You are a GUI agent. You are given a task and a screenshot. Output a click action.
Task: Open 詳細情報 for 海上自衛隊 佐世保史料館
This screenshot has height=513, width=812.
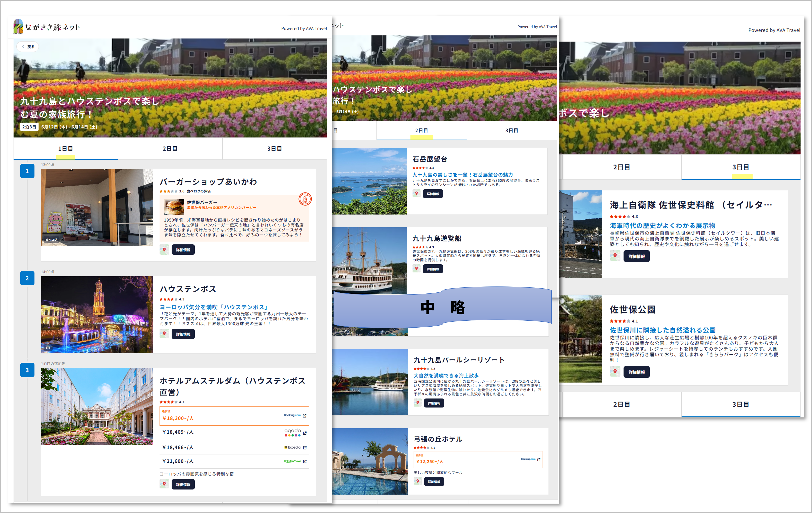637,256
